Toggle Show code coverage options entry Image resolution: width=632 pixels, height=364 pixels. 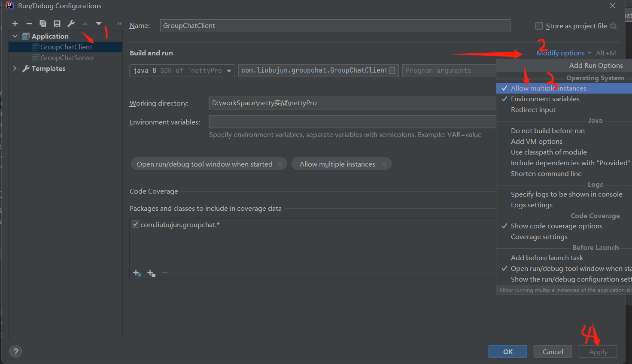coord(564,226)
